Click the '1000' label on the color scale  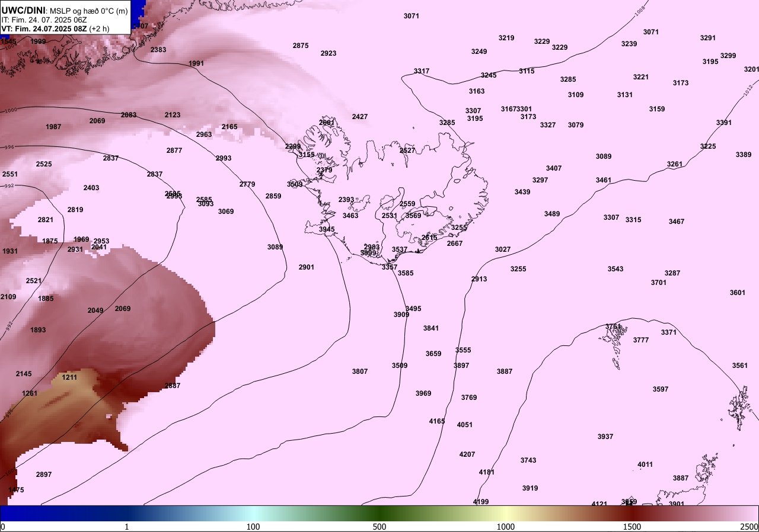pyautogui.click(x=506, y=527)
